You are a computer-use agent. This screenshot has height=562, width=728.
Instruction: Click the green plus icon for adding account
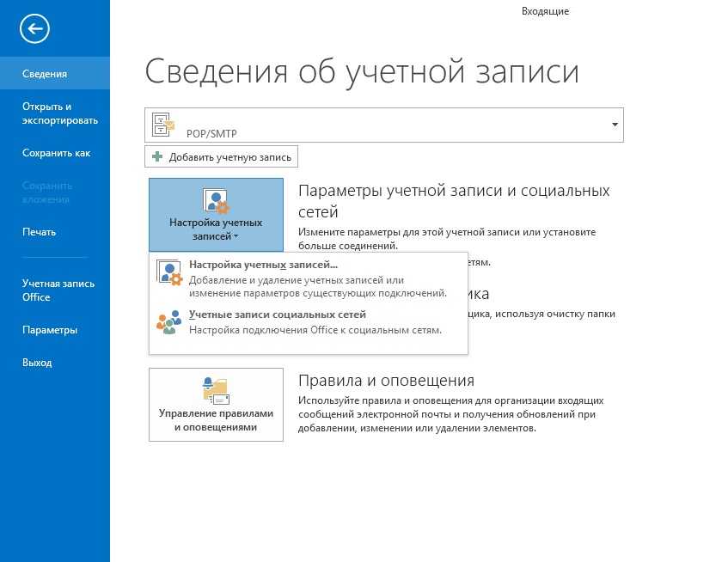click(157, 156)
